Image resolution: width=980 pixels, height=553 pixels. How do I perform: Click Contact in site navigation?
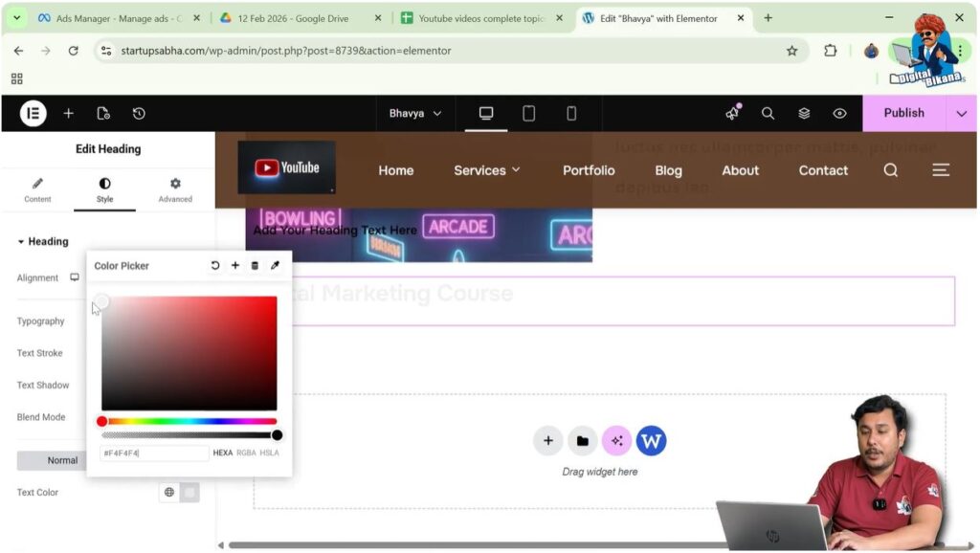(823, 170)
